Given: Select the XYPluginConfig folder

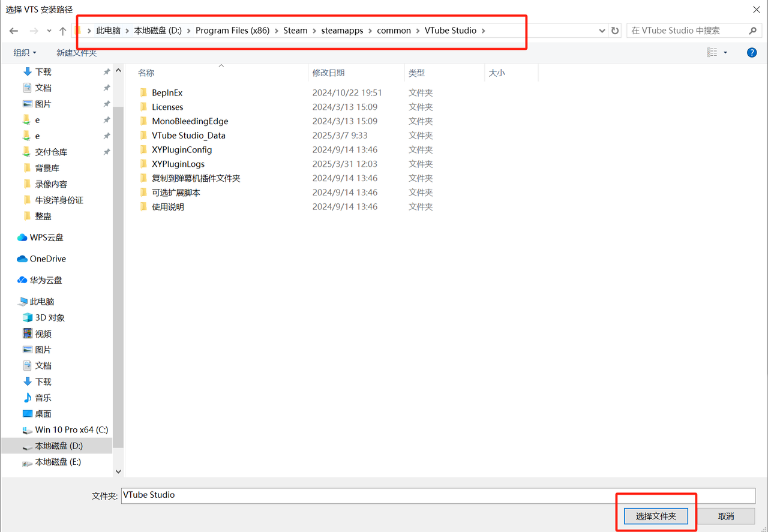Looking at the screenshot, I should pos(182,150).
